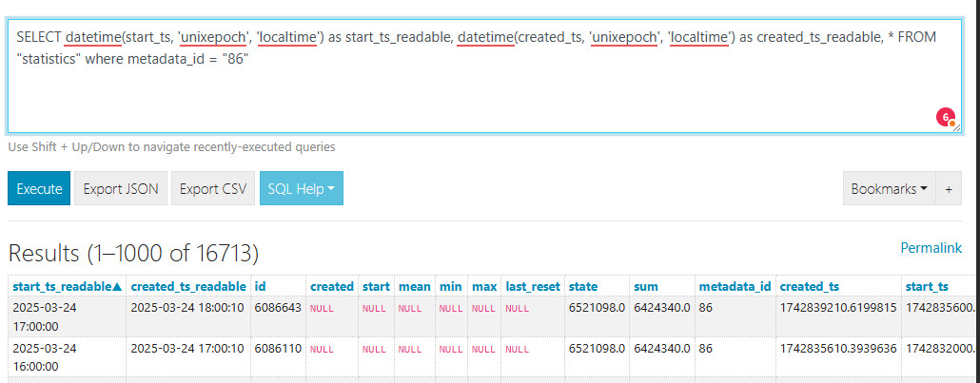Screen dimensions: 980x383
Task: Click the plus icon to add bookmark
Action: coord(949,188)
